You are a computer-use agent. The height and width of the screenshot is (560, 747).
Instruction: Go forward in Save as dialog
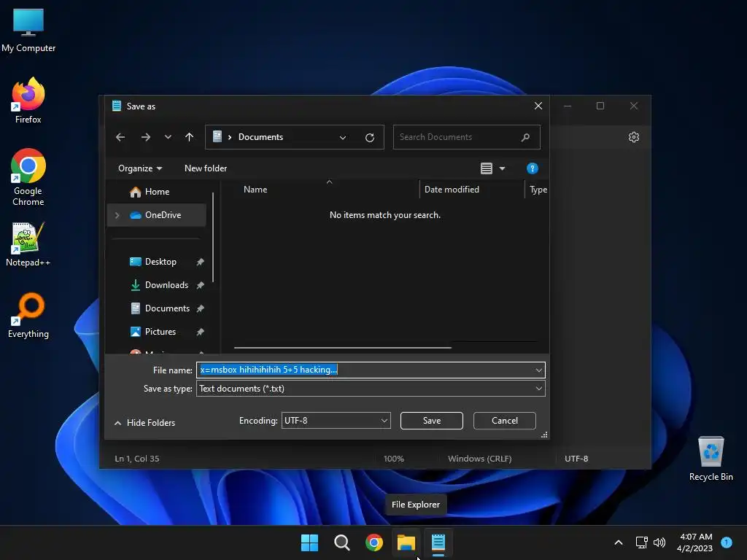pos(146,137)
